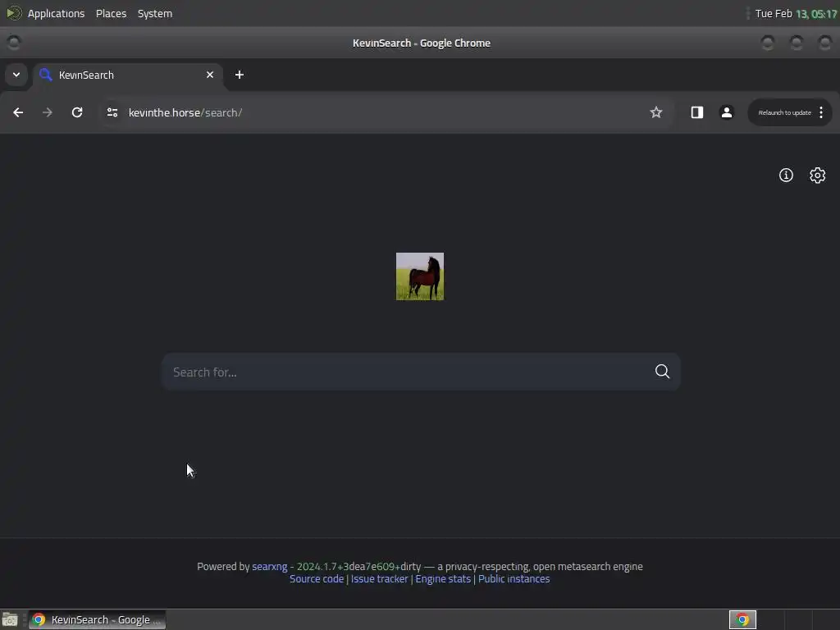Expand the tab search dropdown

[x=16, y=75]
